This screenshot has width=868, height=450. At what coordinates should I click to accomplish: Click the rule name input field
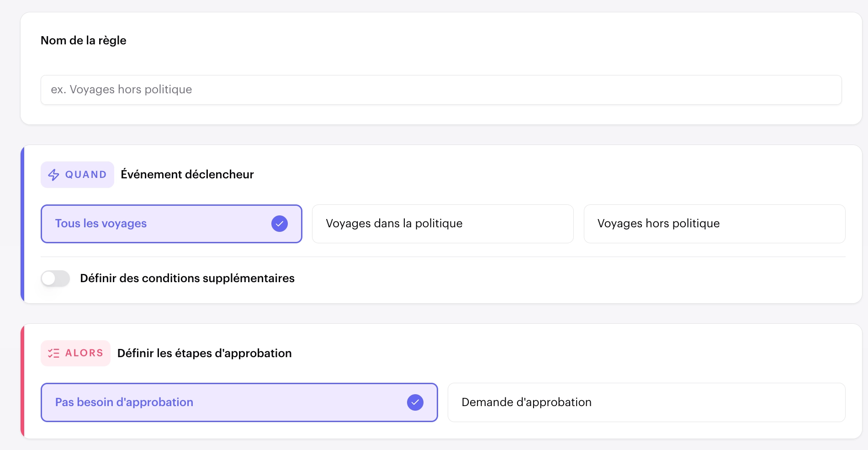tap(441, 90)
